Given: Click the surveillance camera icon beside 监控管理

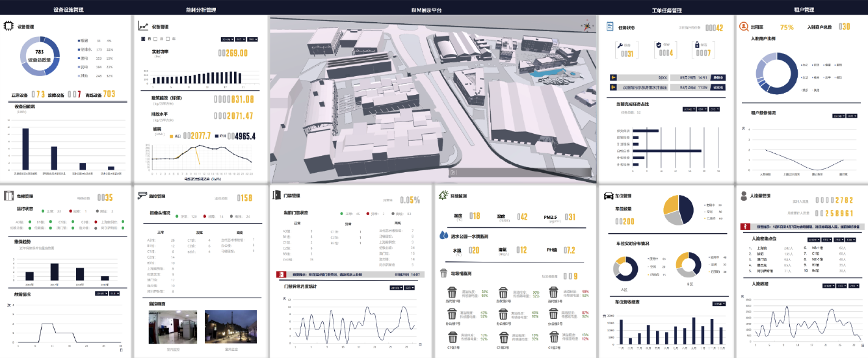Looking at the screenshot, I should (x=142, y=195).
